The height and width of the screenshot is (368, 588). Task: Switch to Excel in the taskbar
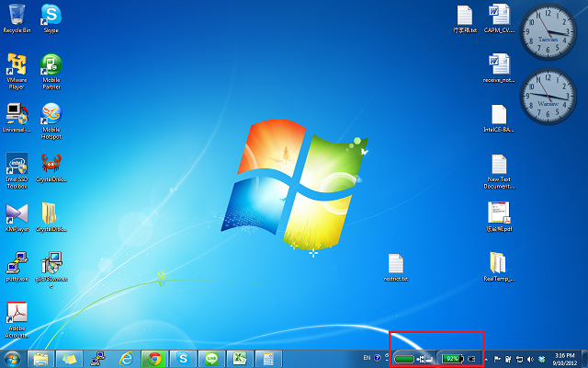coord(240,359)
